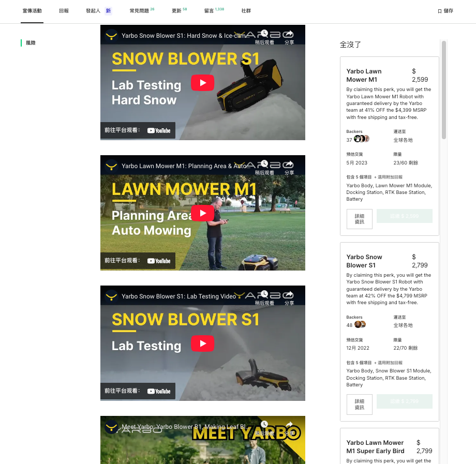Click the 風險 sidebar link
Viewport: 476px width, 464px height.
[x=31, y=43]
